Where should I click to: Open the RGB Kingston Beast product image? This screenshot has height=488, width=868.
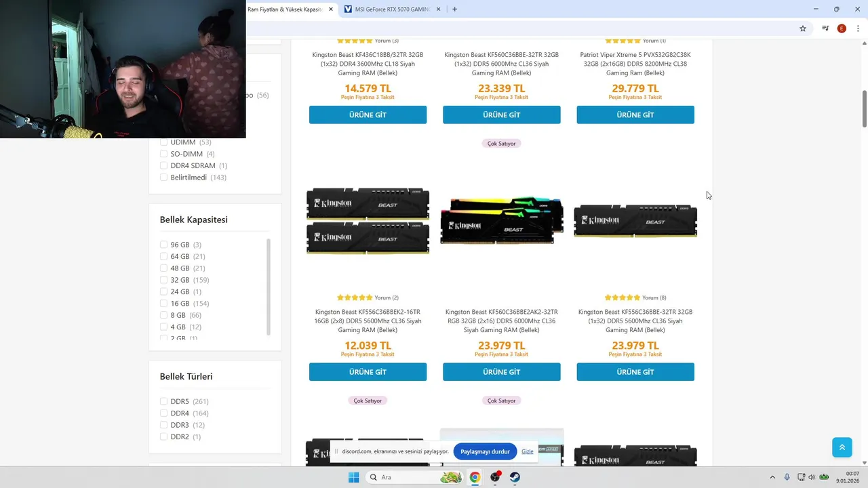click(x=502, y=221)
